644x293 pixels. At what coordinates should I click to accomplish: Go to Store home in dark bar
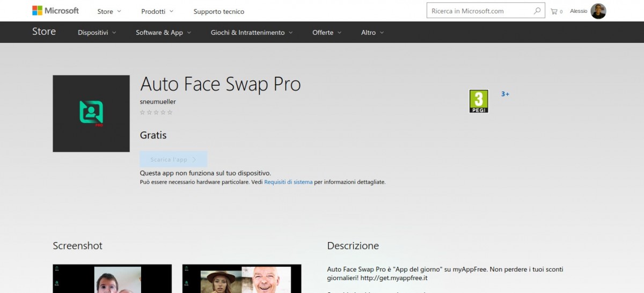44,32
